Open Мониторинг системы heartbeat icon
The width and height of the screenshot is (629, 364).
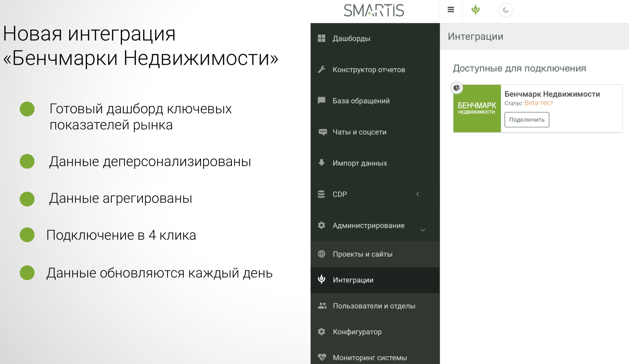pyautogui.click(x=322, y=357)
